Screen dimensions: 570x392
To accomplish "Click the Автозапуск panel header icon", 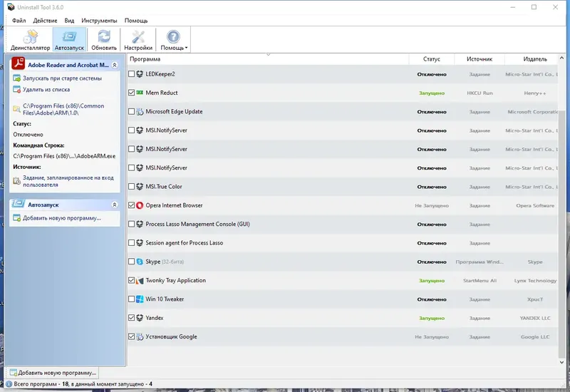I will click(x=19, y=204).
